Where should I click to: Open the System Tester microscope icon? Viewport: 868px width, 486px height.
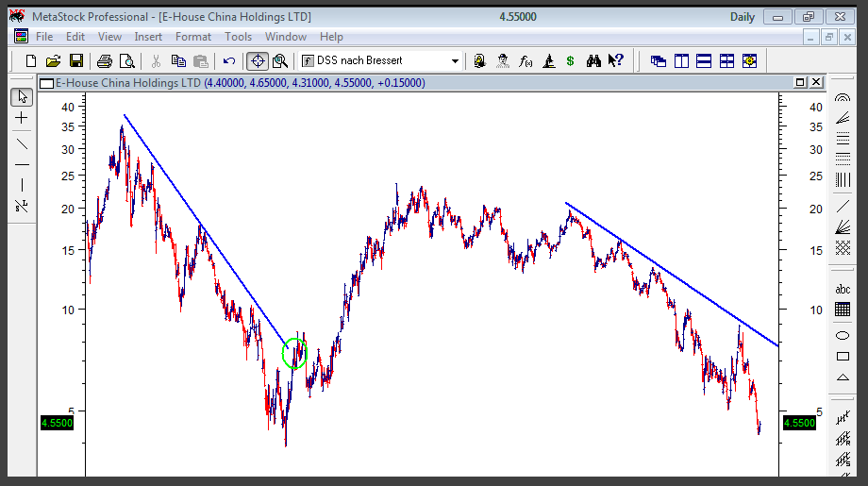tap(548, 61)
